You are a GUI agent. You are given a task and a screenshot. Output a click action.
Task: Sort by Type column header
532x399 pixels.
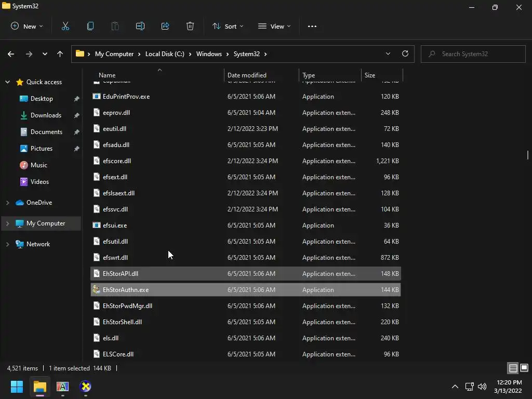pos(330,75)
